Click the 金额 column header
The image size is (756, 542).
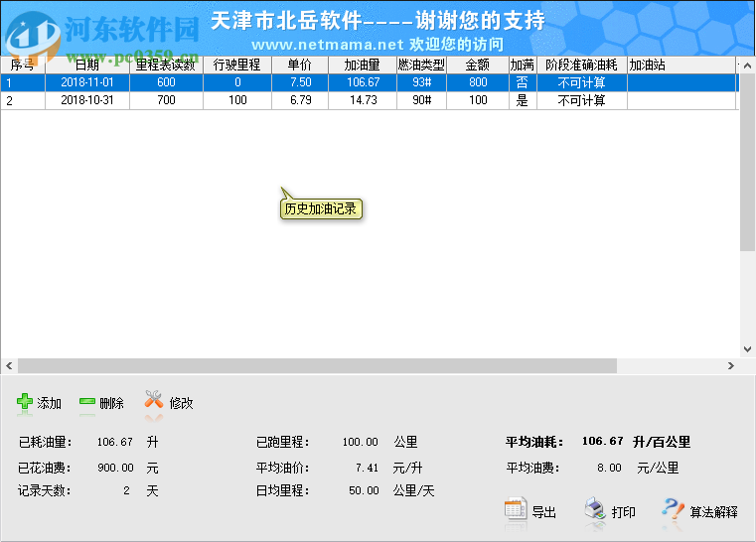[478, 66]
